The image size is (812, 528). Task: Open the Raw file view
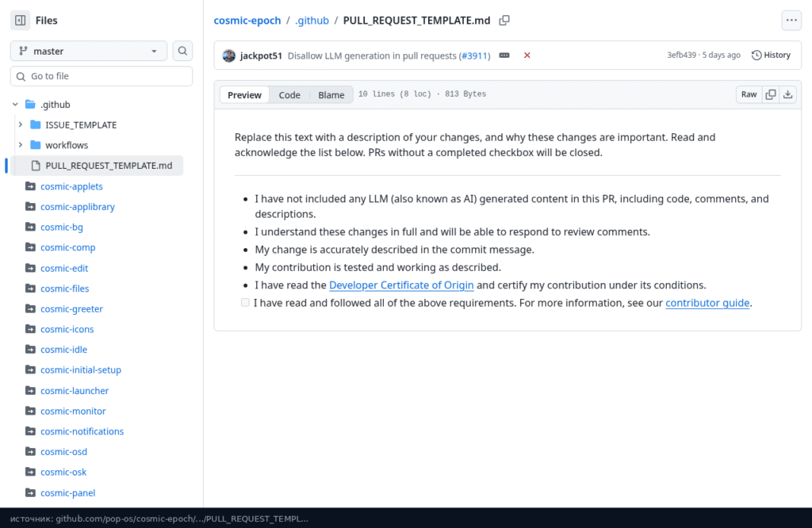pyautogui.click(x=749, y=94)
